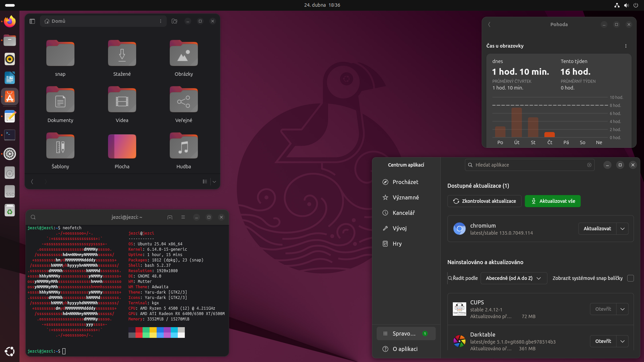
Task: Expand the chevron next to chromium's Aktualizovat button
Action: tap(623, 228)
